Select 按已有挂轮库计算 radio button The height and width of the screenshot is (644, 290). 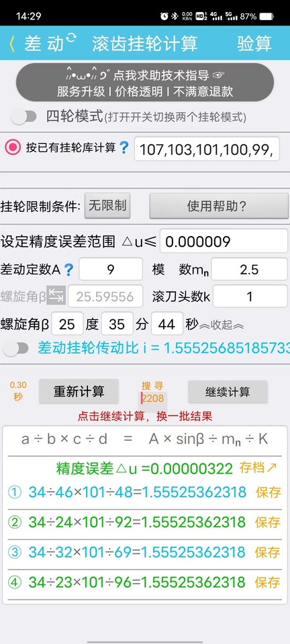point(13,147)
